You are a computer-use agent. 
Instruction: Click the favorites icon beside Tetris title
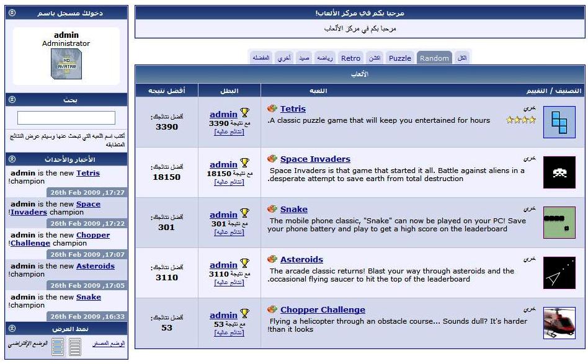(272, 109)
